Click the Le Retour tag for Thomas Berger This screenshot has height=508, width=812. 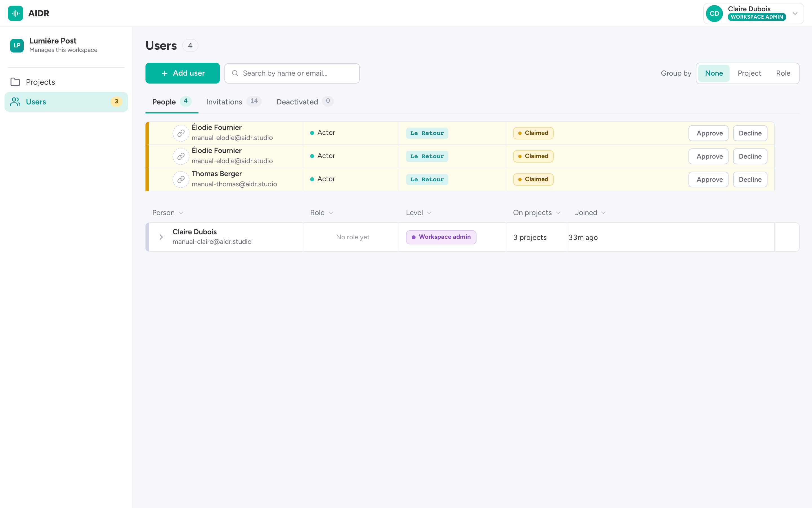pyautogui.click(x=427, y=179)
